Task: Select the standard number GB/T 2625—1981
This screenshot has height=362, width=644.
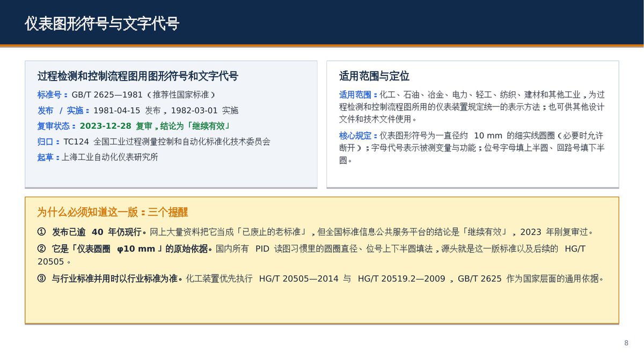Action: (107, 95)
